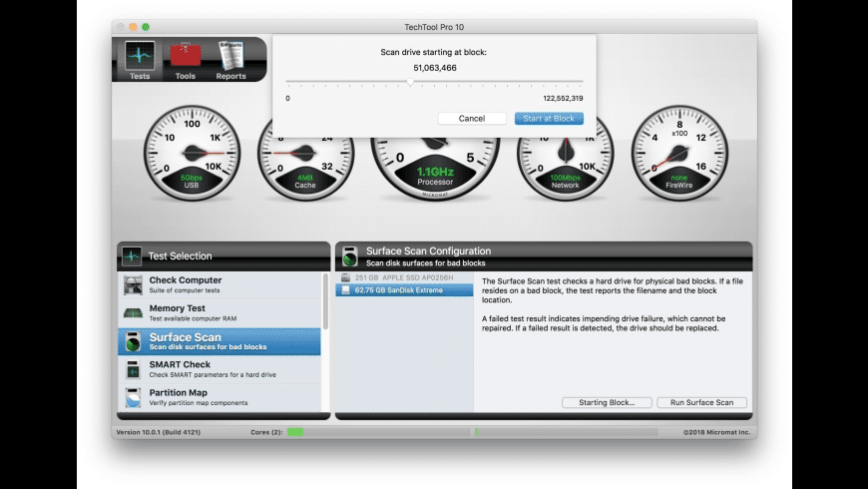Click the SMART Check icon
Viewport: 868px width, 489px height.
(133, 369)
